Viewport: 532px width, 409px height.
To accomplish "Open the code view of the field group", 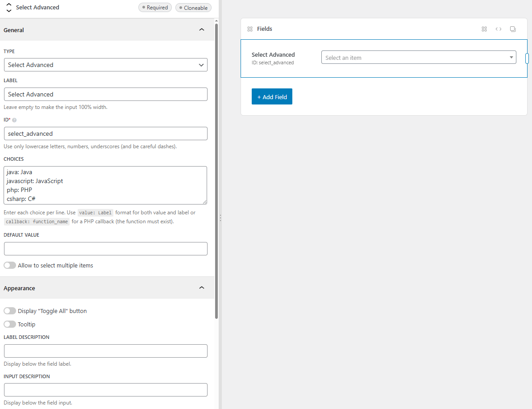I will [499, 29].
